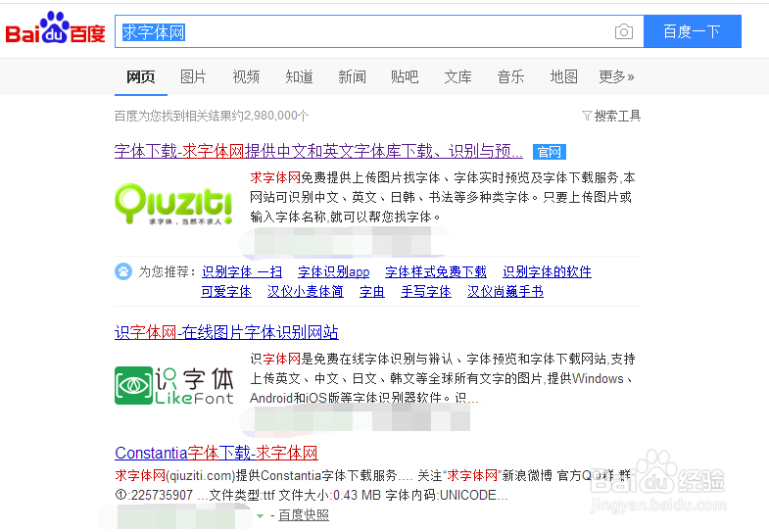Switch to the 知道 tab
This screenshot has width=769, height=532.
pos(299,77)
